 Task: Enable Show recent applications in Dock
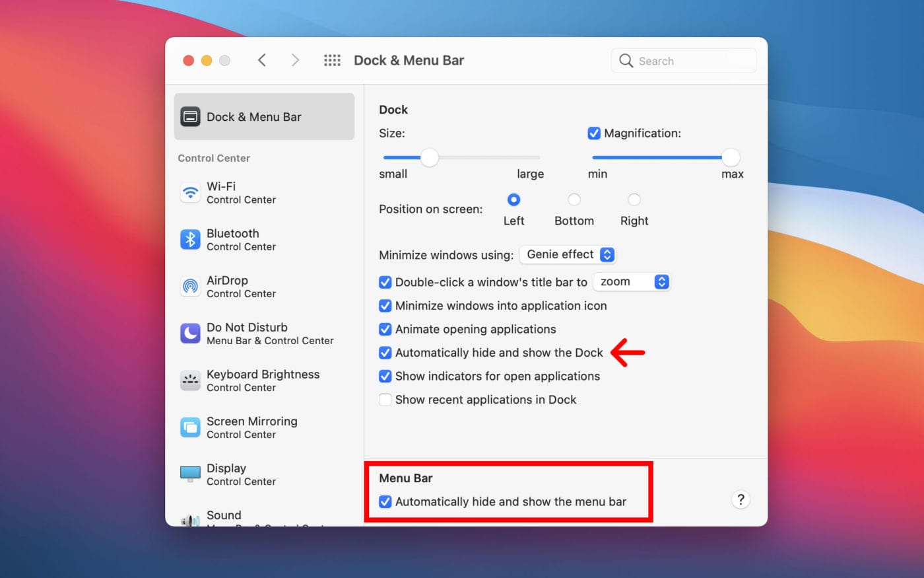[385, 400]
